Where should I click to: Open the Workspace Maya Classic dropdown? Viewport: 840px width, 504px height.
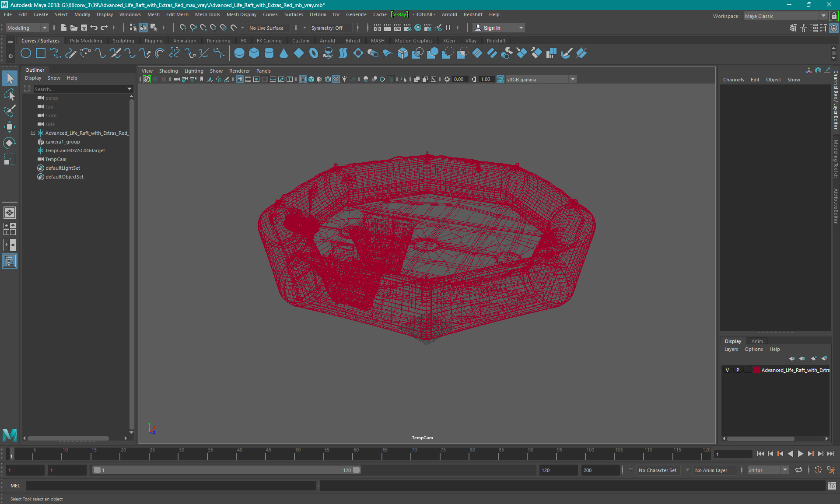(x=785, y=16)
